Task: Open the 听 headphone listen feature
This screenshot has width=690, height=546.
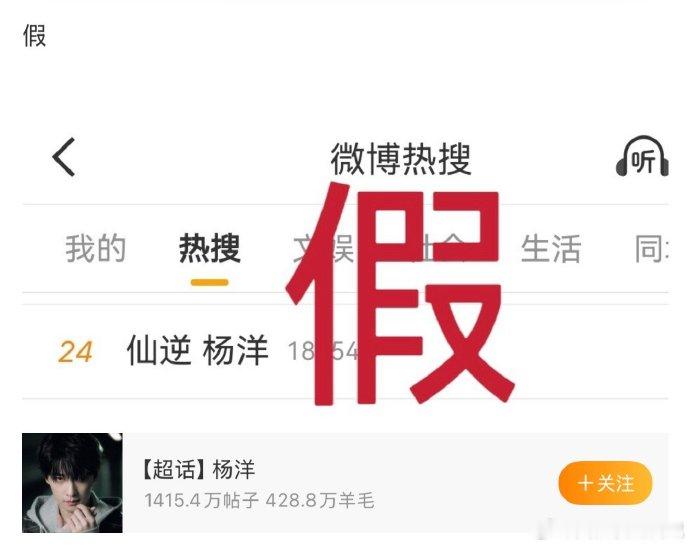Action: click(642, 156)
